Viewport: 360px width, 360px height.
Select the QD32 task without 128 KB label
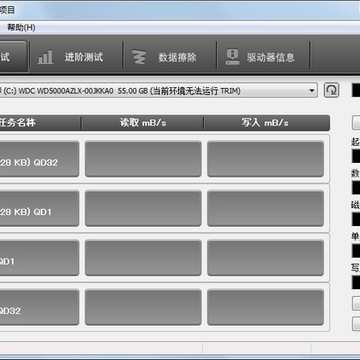pyautogui.click(x=39, y=307)
